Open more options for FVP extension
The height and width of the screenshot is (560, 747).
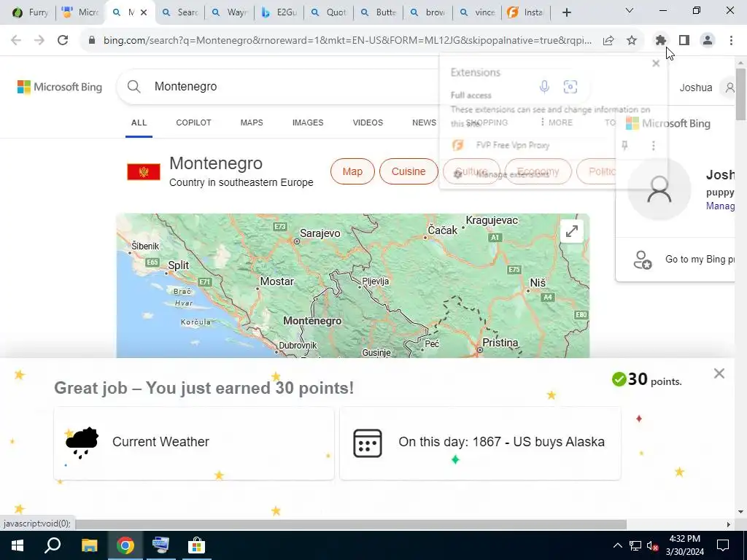[x=653, y=145]
